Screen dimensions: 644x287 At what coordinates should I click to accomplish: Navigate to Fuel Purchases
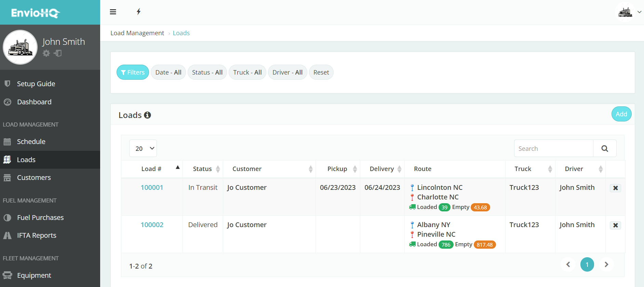tap(40, 218)
